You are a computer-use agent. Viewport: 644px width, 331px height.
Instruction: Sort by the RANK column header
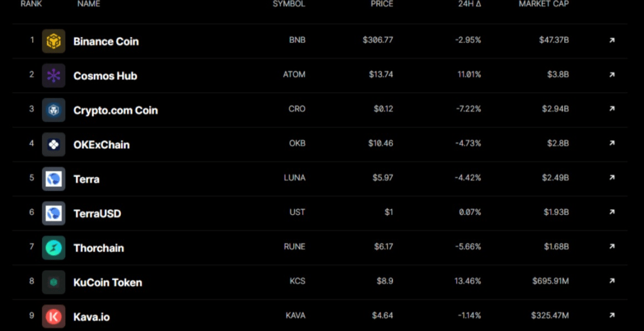[31, 4]
